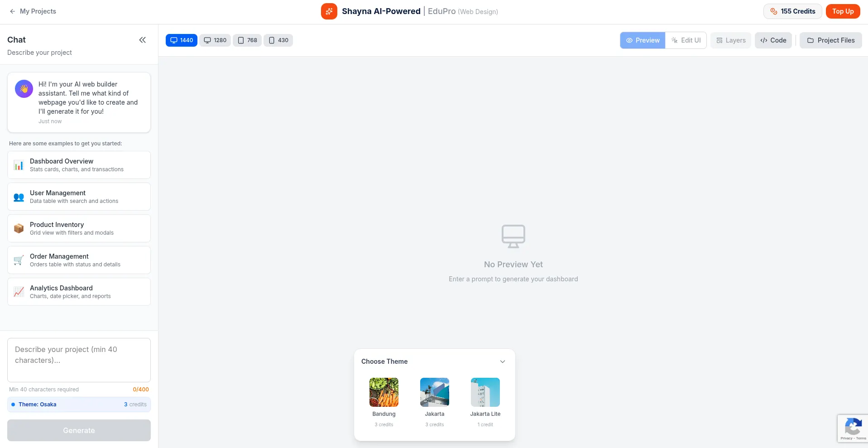Switch viewport to 768 tablet width

click(x=247, y=40)
